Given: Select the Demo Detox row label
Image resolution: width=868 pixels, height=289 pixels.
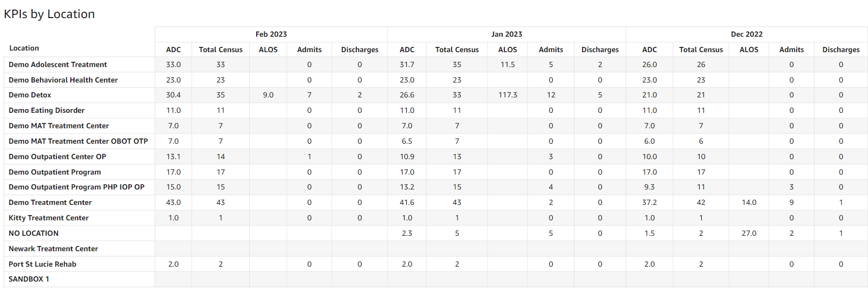Looking at the screenshot, I should coord(30,95).
